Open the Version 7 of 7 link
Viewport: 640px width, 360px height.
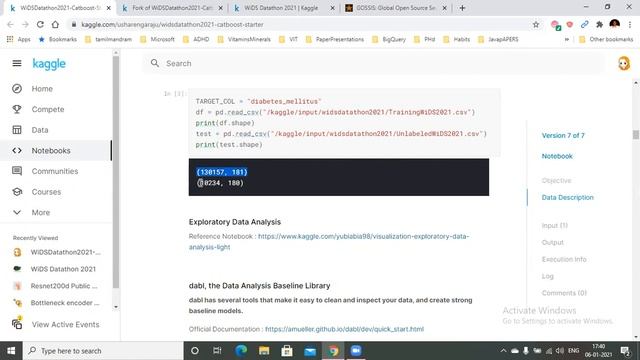(x=563, y=136)
